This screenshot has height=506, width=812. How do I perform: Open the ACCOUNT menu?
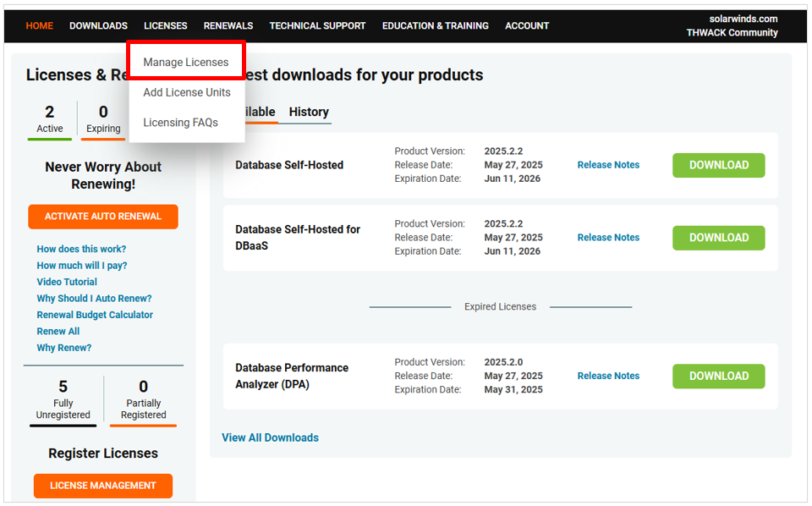click(527, 26)
